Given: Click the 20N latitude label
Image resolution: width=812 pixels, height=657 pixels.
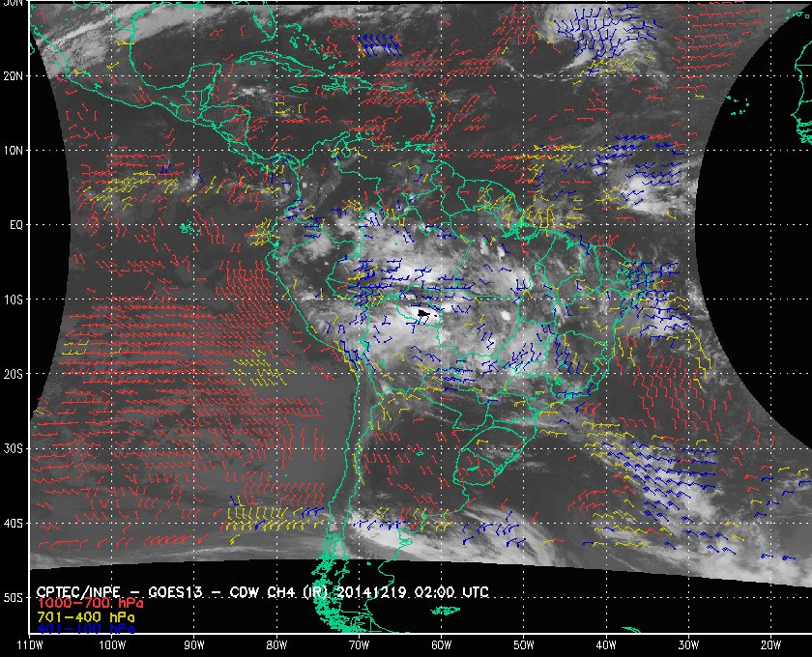Looking at the screenshot, I should 14,76.
